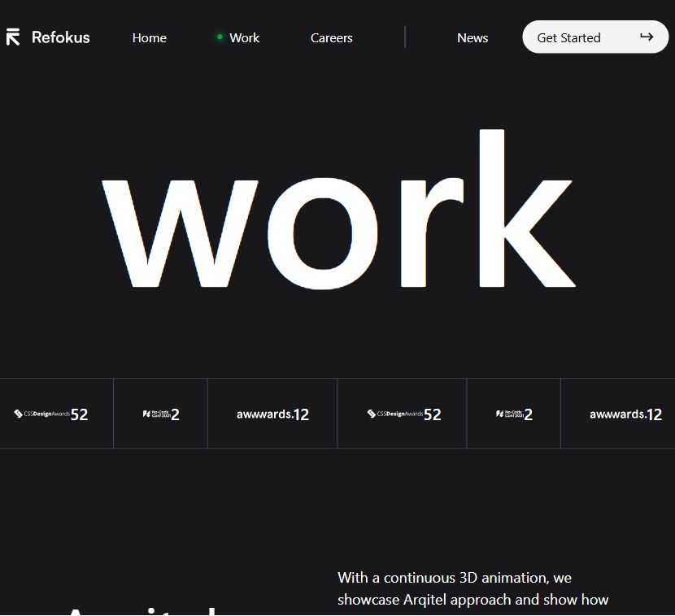Click the Refokus brand name text
This screenshot has width=675, height=616.
click(x=61, y=37)
